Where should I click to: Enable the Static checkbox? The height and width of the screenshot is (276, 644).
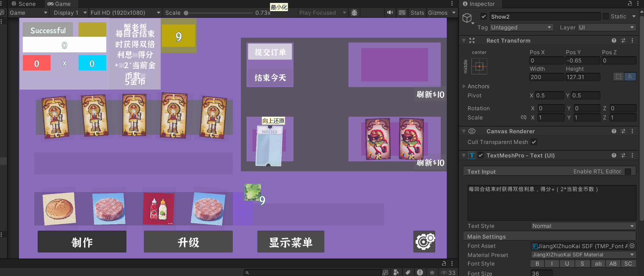[606, 17]
